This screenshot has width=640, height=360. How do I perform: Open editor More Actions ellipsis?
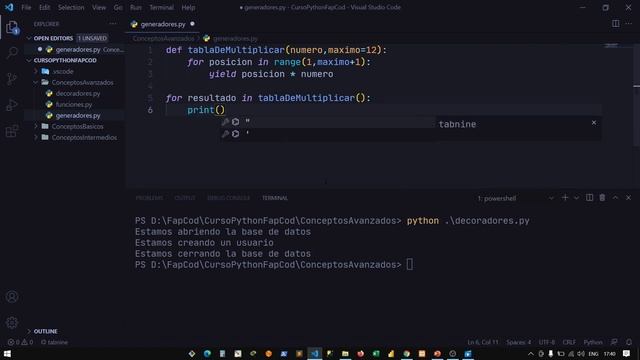point(629,24)
